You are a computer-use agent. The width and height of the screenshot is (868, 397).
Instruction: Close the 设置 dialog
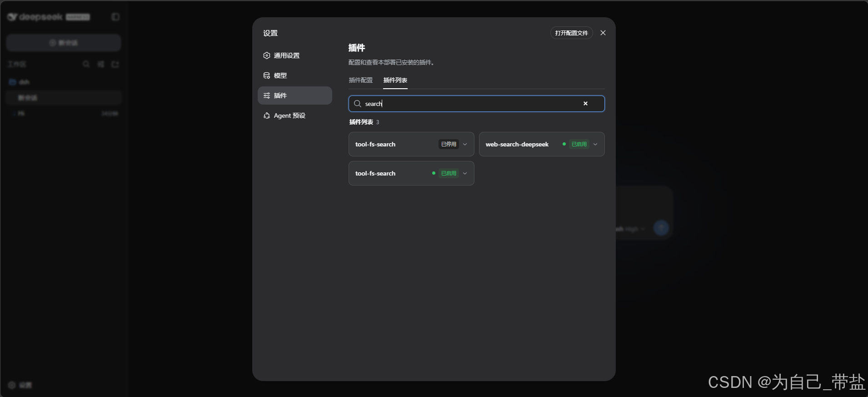[603, 33]
